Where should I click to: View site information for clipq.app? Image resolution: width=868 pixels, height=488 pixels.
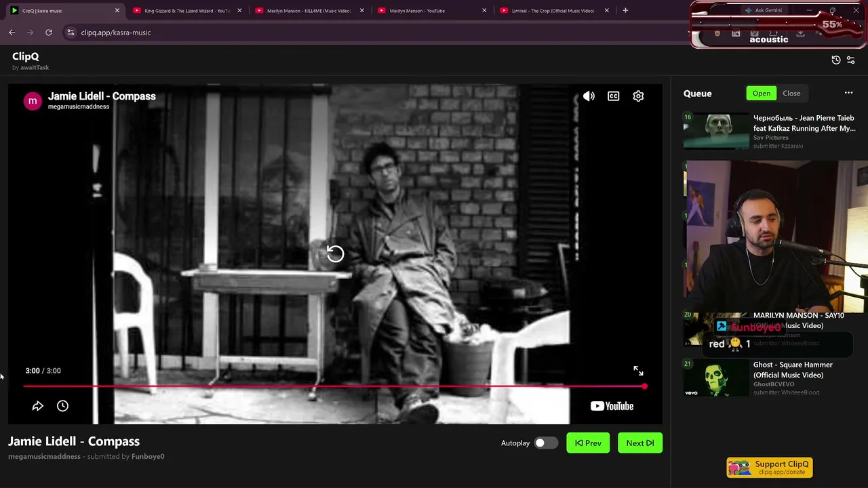click(x=71, y=33)
